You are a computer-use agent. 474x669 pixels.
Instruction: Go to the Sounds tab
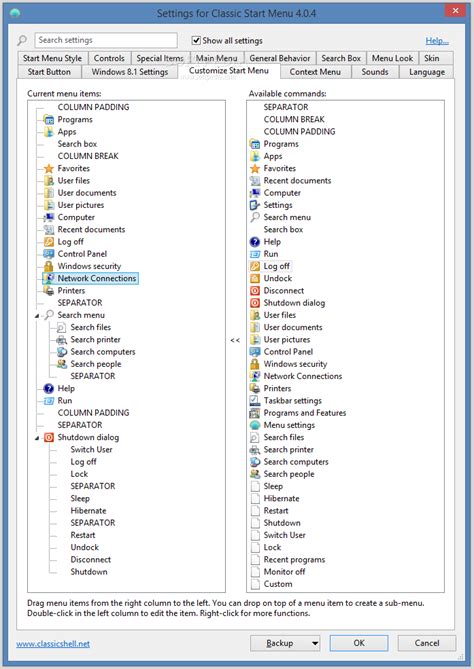375,72
